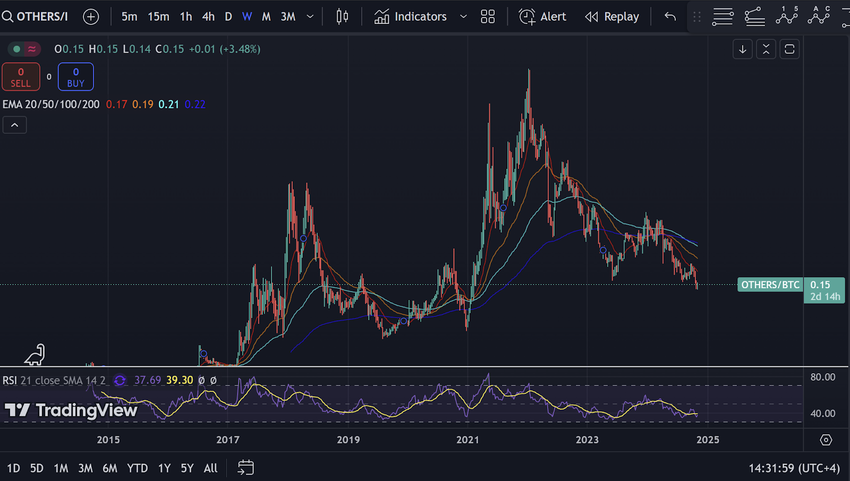Switch range to YTD
850x481 pixels.
[138, 468]
